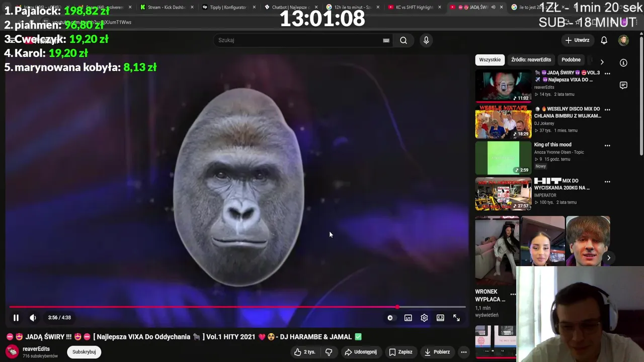
Task: Switch to Stream - Kick Dashboard browser tab
Action: (166, 8)
